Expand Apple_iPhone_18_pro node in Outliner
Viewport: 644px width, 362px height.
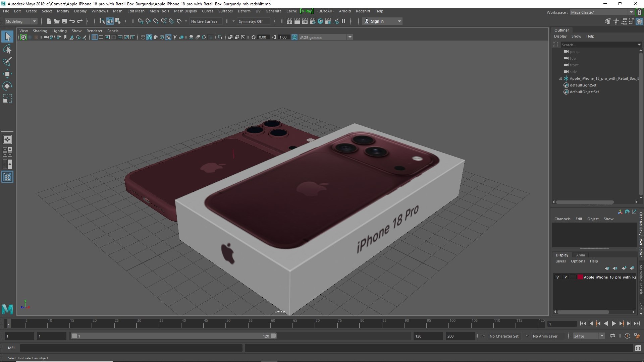click(560, 78)
